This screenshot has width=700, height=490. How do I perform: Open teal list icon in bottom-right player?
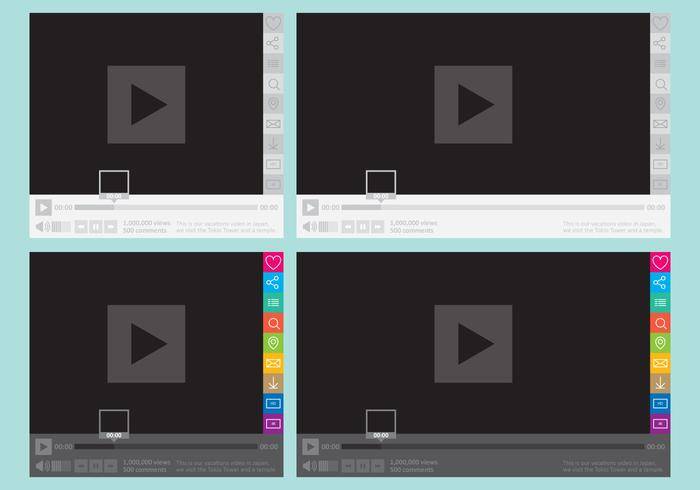[x=660, y=303]
